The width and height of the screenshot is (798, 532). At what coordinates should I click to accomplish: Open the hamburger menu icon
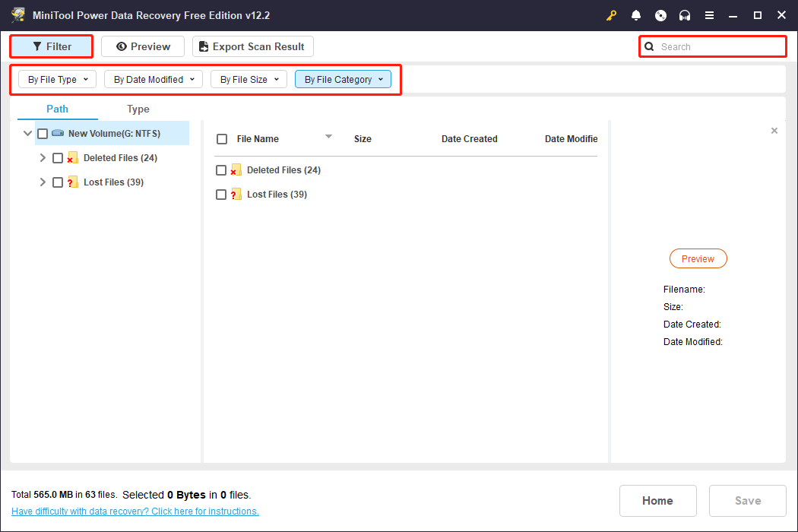709,15
